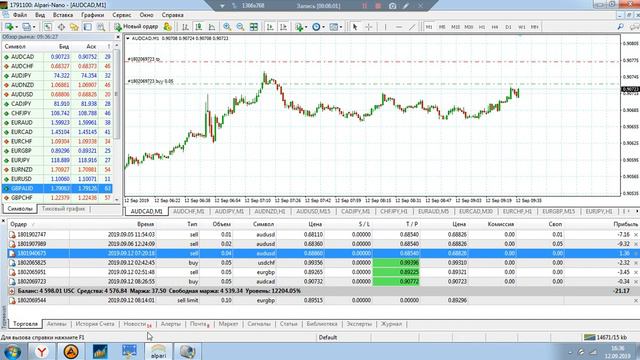Stop the screen recording
Image resolution: width=640 pixels, height=360 pixels.
click(378, 6)
